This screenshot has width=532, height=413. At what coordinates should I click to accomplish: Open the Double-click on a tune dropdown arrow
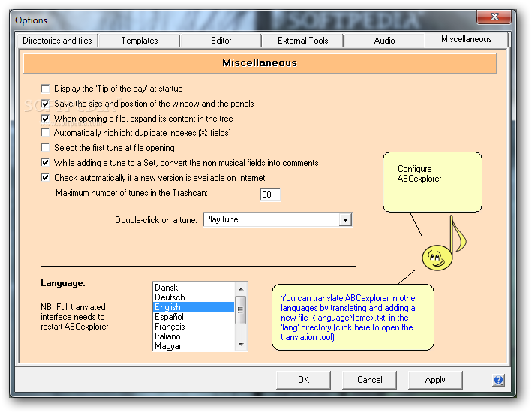point(345,220)
